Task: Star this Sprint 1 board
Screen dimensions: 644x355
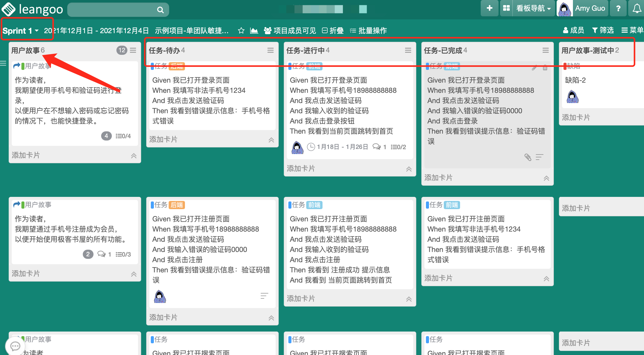Action: (241, 31)
